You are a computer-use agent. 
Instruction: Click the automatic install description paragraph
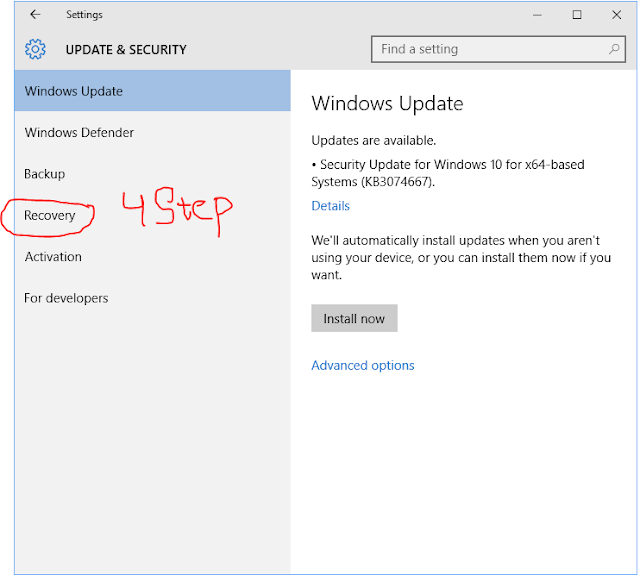pyautogui.click(x=461, y=258)
